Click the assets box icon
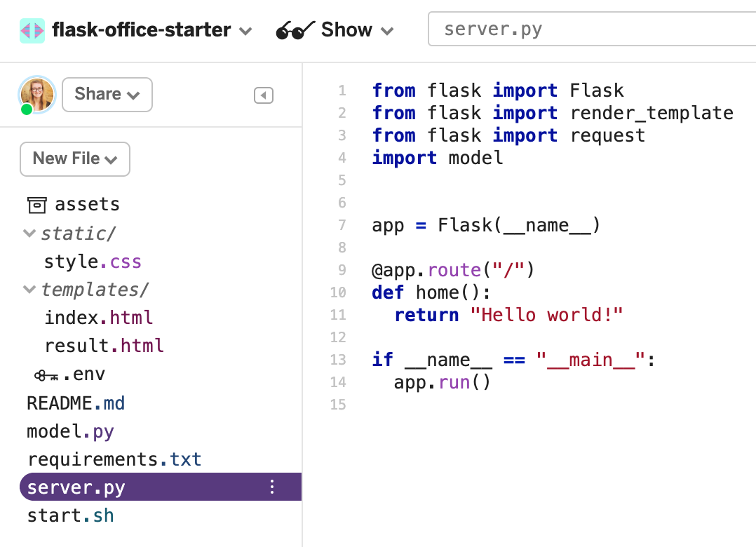This screenshot has width=756, height=547. coord(36,204)
